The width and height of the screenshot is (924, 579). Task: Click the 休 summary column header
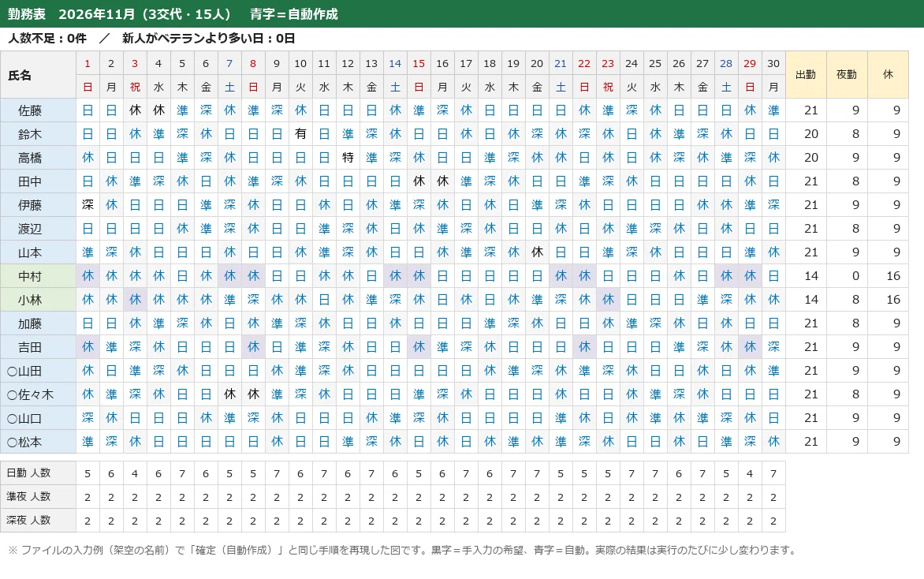[888, 75]
